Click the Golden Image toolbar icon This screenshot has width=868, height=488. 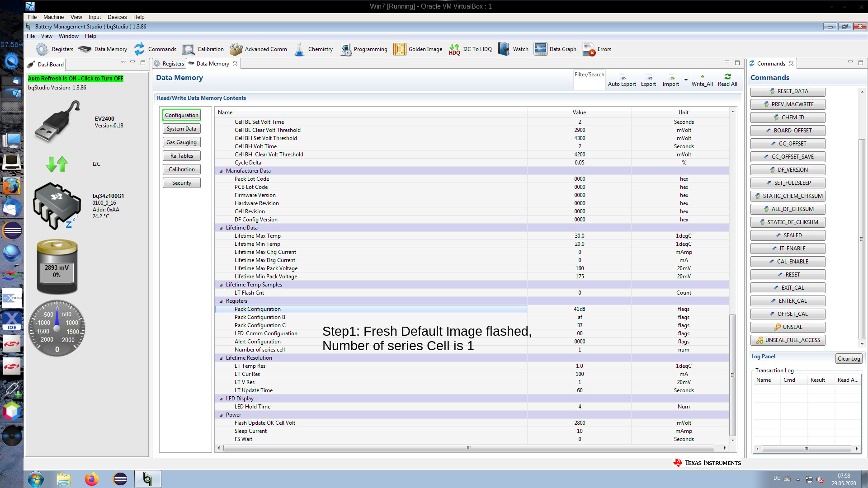click(x=400, y=49)
